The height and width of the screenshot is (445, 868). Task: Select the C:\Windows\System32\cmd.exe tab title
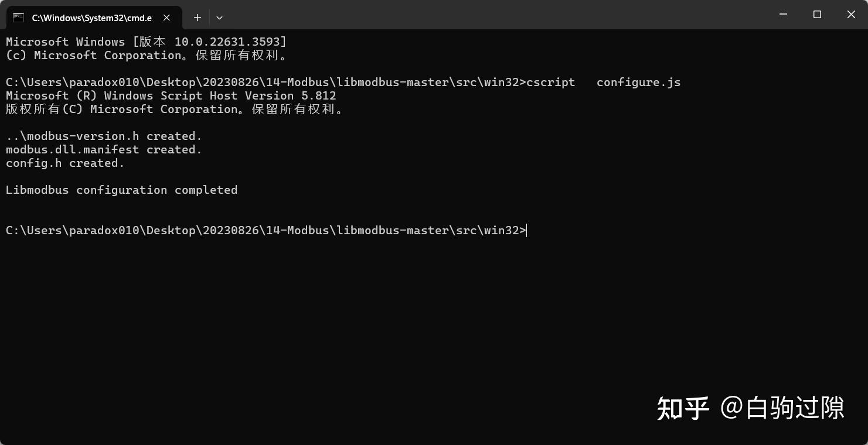tap(91, 18)
